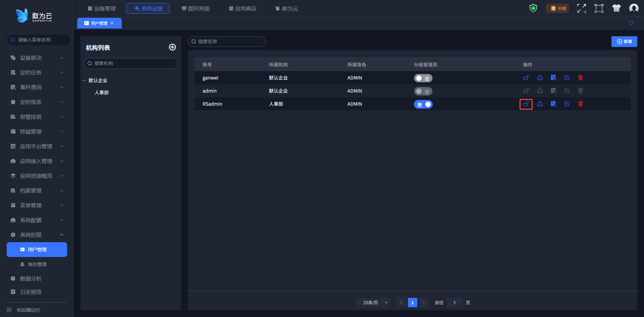Screen dimensions: 644x317
Task: Expand the 报警排班 menu
Action: [x=37, y=117]
